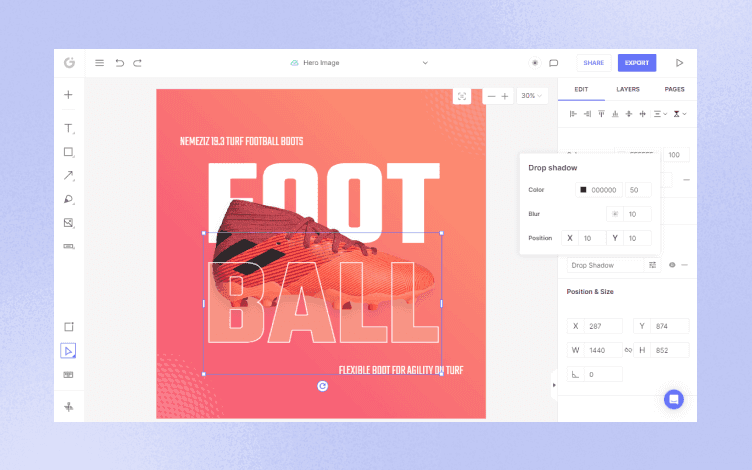The height and width of the screenshot is (470, 752).
Task: Toggle the dark mode sun icon
Action: click(535, 63)
